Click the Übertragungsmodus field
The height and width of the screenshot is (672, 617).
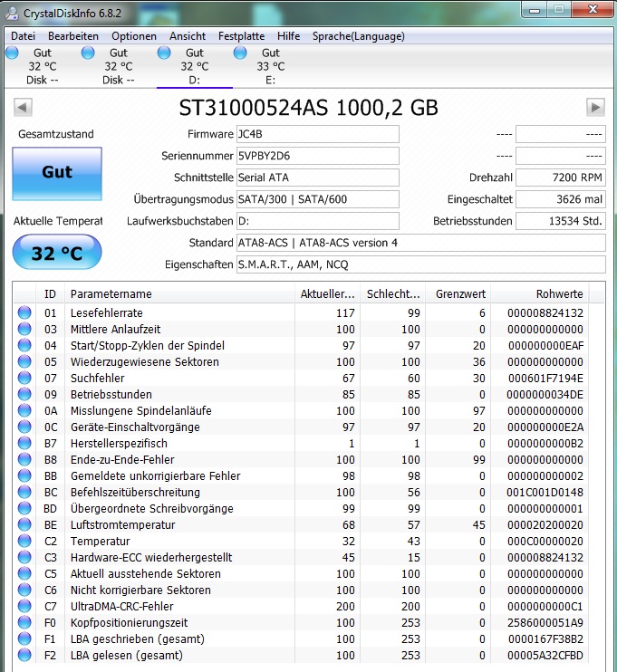pos(318,199)
